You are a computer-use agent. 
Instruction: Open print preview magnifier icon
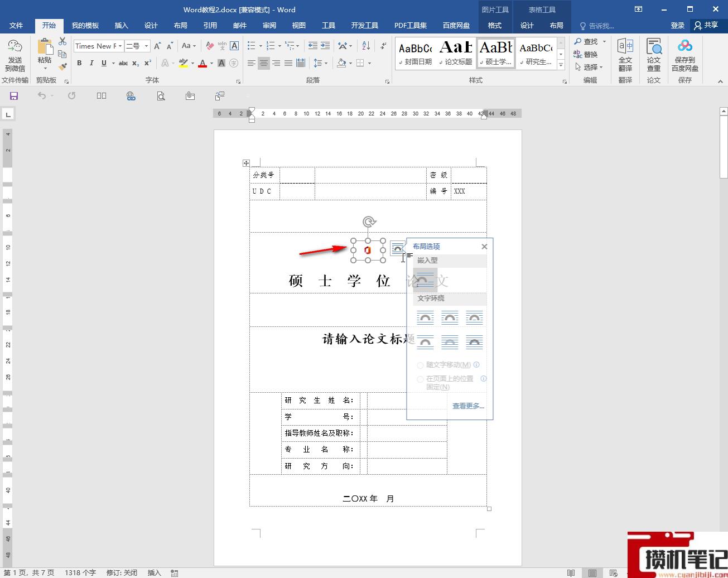pos(161,96)
